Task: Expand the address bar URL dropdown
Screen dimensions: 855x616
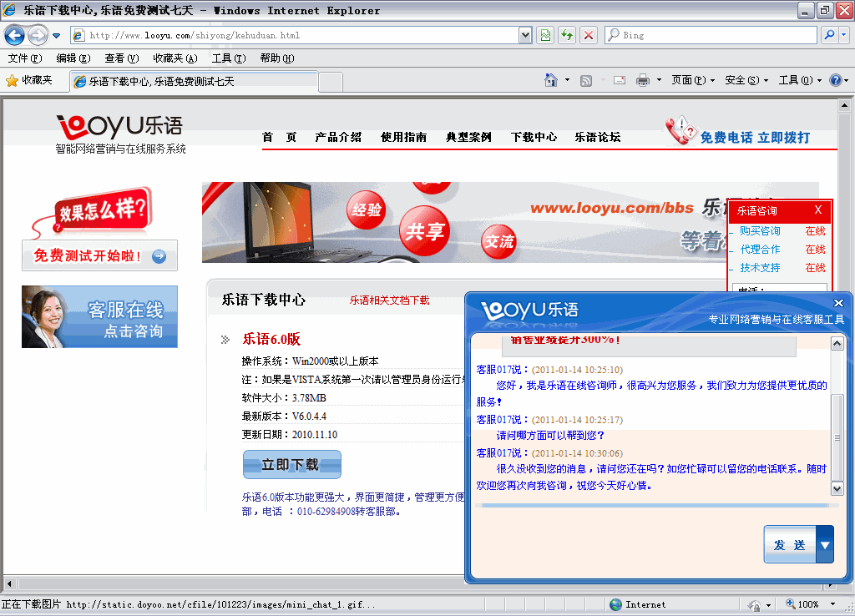Action: (x=525, y=35)
